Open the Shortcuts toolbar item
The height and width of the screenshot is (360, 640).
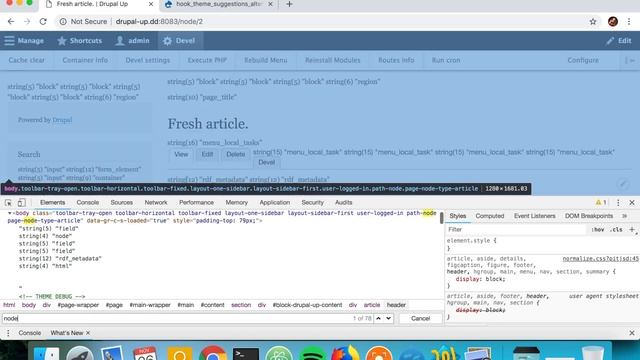click(80, 41)
